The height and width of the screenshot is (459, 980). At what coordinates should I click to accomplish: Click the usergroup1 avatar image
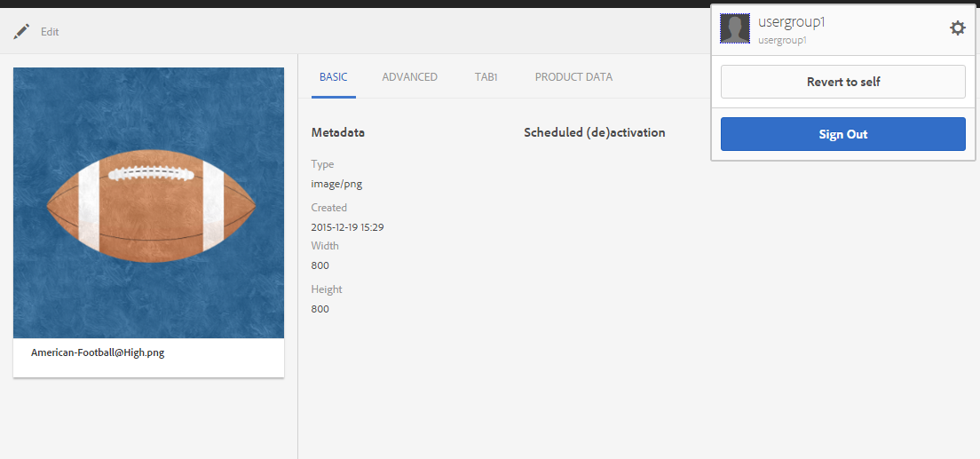[x=735, y=29]
